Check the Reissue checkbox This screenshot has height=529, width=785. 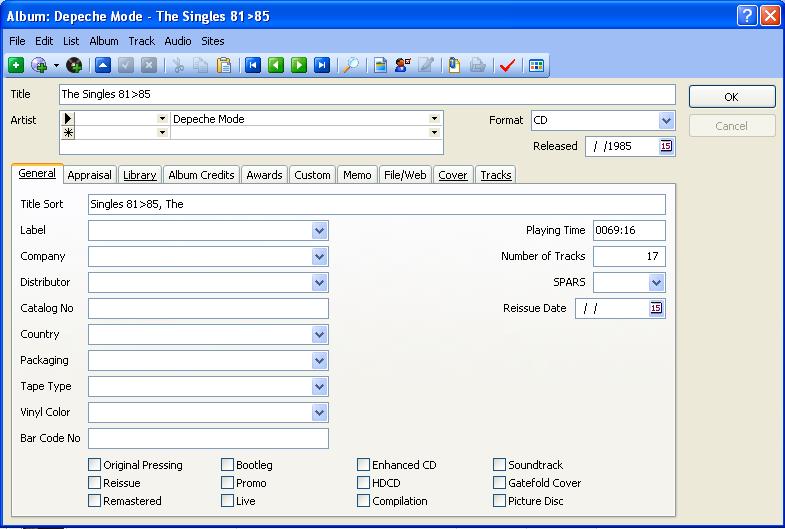(x=95, y=482)
